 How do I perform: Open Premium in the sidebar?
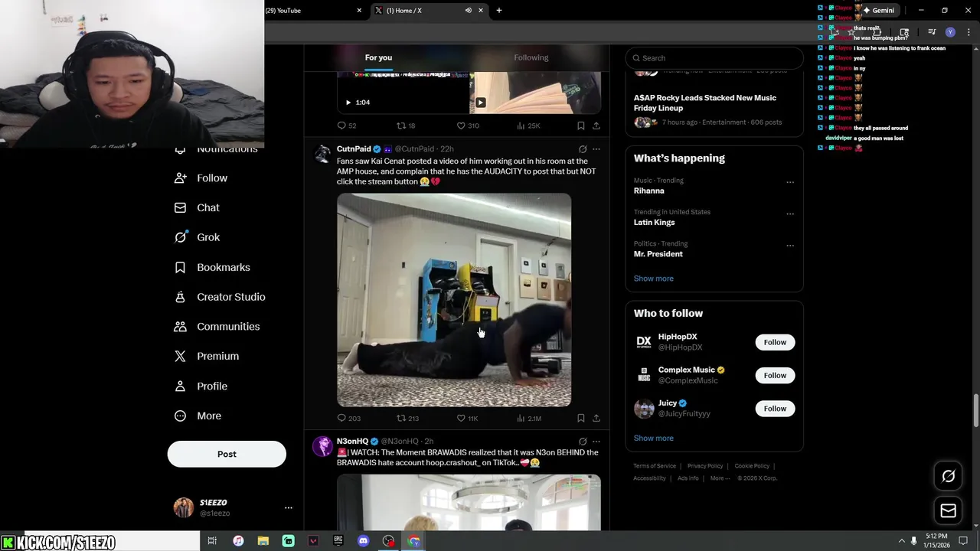click(x=207, y=356)
